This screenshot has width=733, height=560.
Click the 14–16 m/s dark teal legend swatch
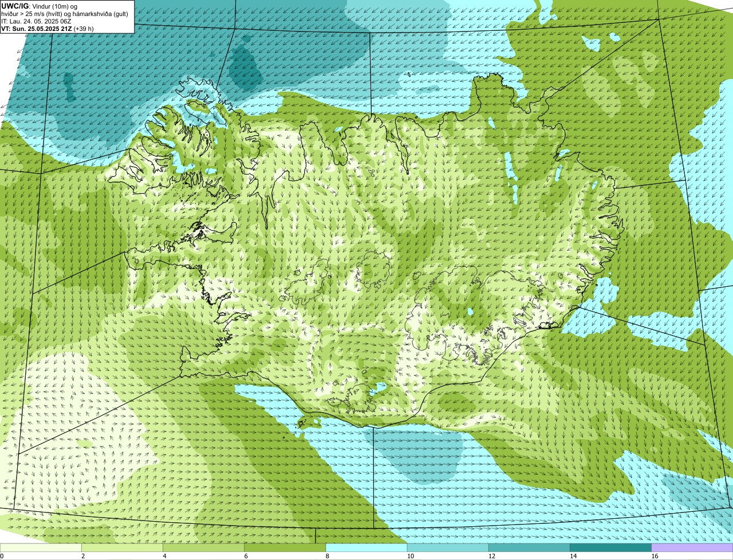point(611,548)
